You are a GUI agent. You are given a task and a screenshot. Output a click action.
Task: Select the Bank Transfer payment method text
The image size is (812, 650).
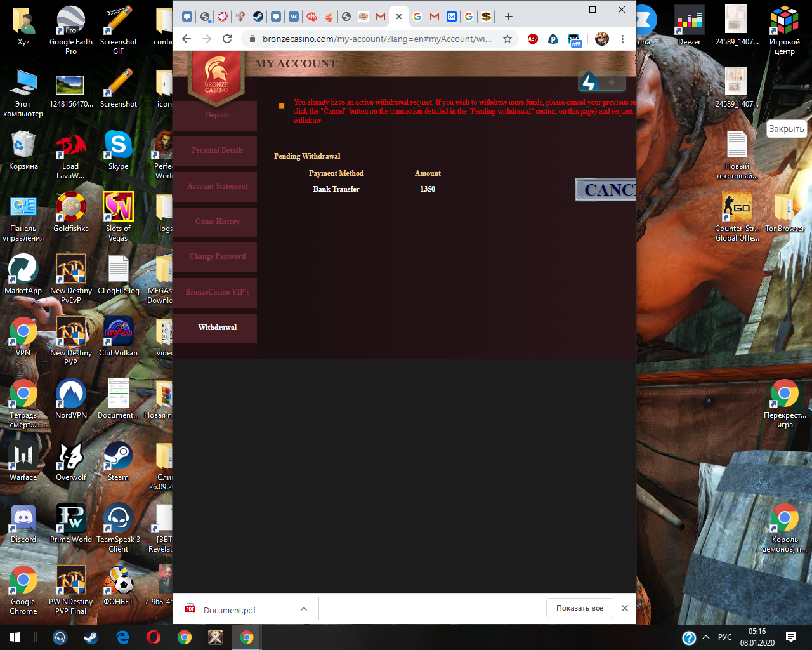pos(336,189)
